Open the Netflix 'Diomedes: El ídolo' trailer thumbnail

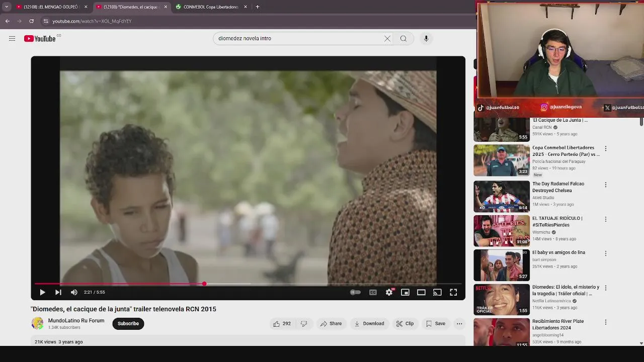(x=502, y=300)
